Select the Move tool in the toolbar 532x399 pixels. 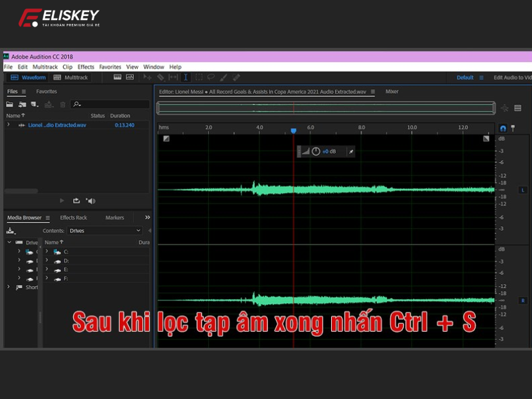tap(148, 77)
